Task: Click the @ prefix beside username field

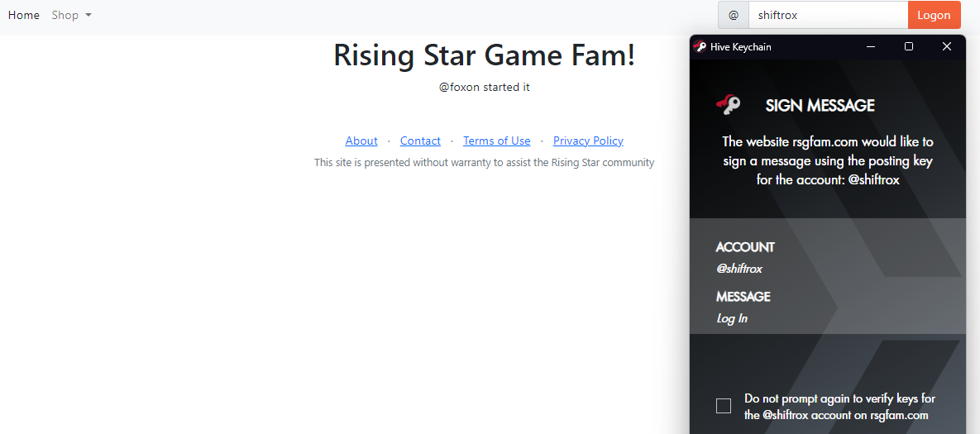Action: (733, 15)
